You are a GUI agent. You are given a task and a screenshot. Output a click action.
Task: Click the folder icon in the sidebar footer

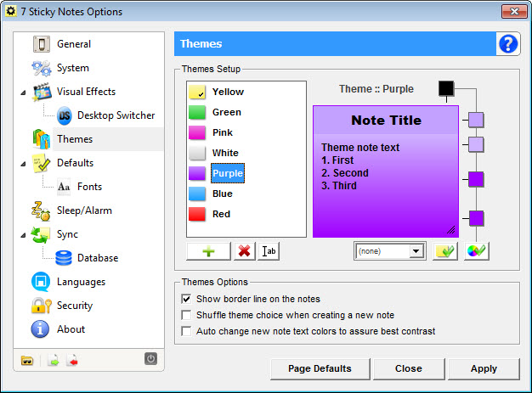[28, 360]
